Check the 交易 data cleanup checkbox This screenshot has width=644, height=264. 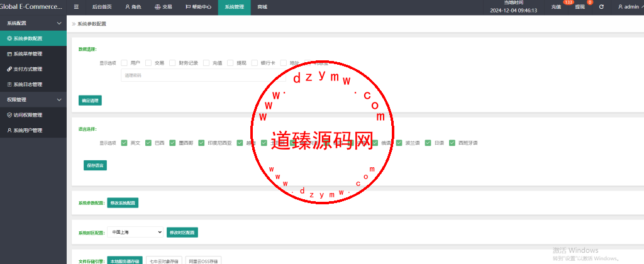pos(148,63)
